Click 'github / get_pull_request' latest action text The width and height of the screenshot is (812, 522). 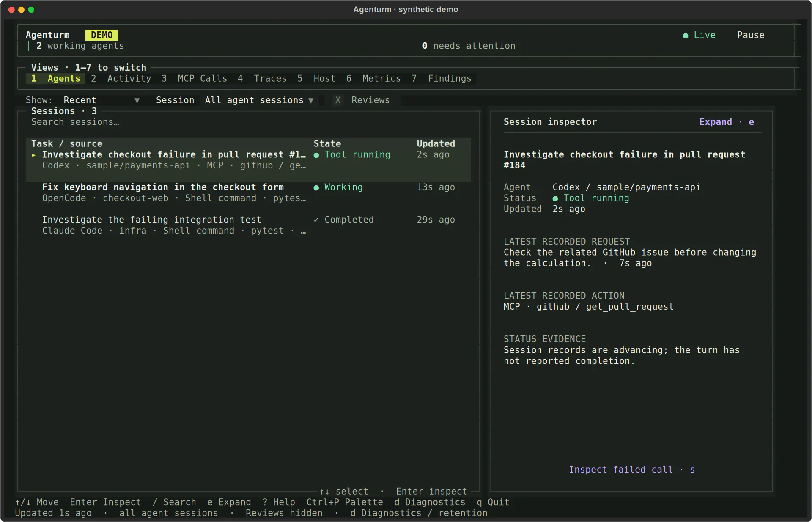tap(605, 307)
